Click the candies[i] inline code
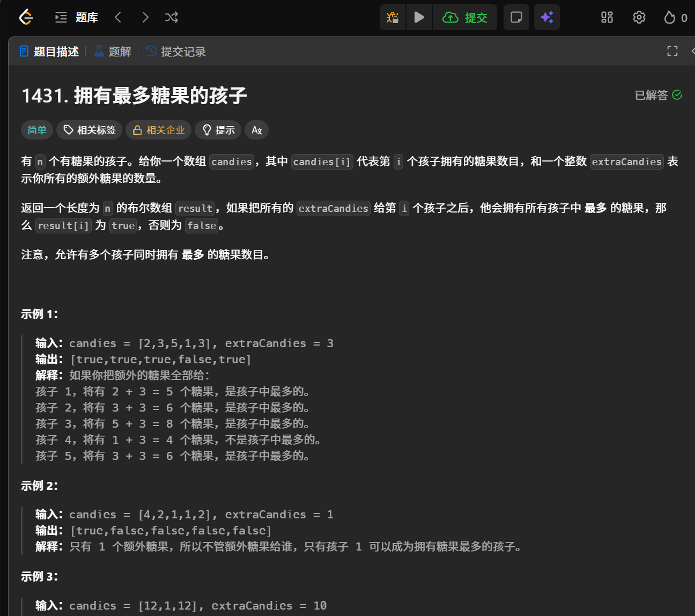695x616 pixels. pyautogui.click(x=322, y=162)
